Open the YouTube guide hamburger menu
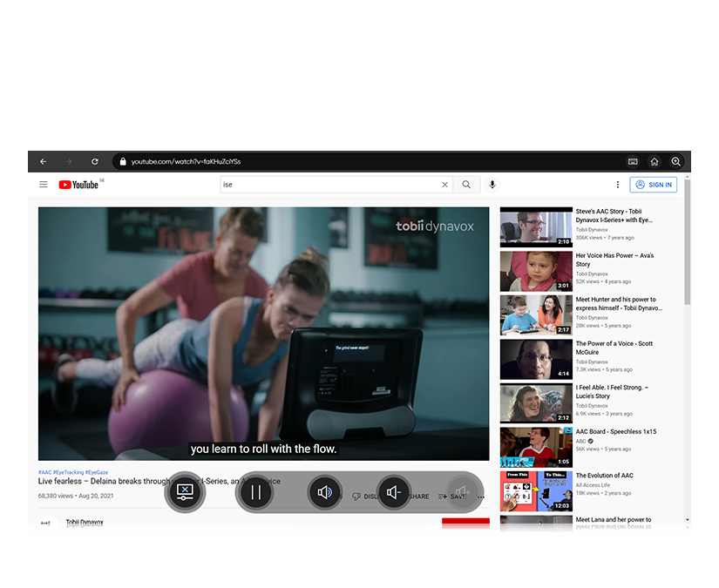 click(x=43, y=184)
